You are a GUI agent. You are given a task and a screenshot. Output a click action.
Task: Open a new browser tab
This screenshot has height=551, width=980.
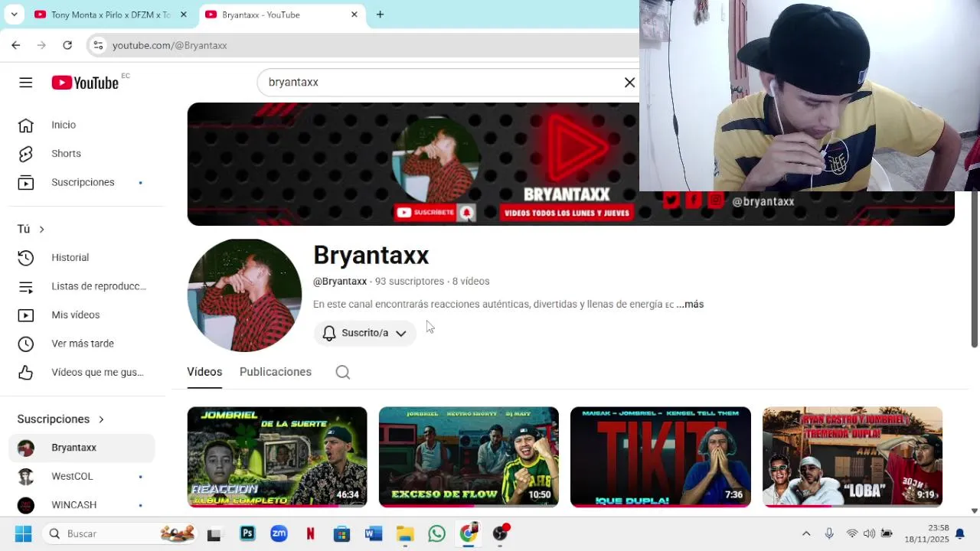tap(380, 15)
